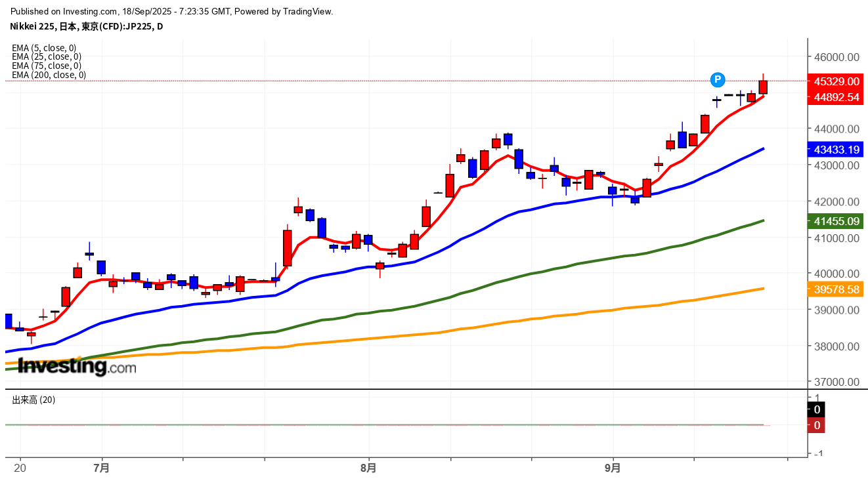Click the red volume value 0 label
This screenshot has height=479, width=868.
click(x=817, y=425)
